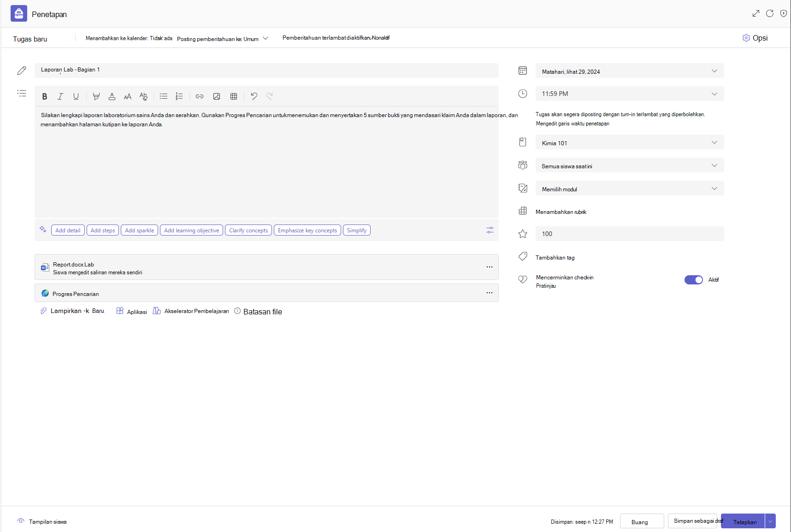Click Tambahkan tag
791x532 pixels.
tap(555, 258)
